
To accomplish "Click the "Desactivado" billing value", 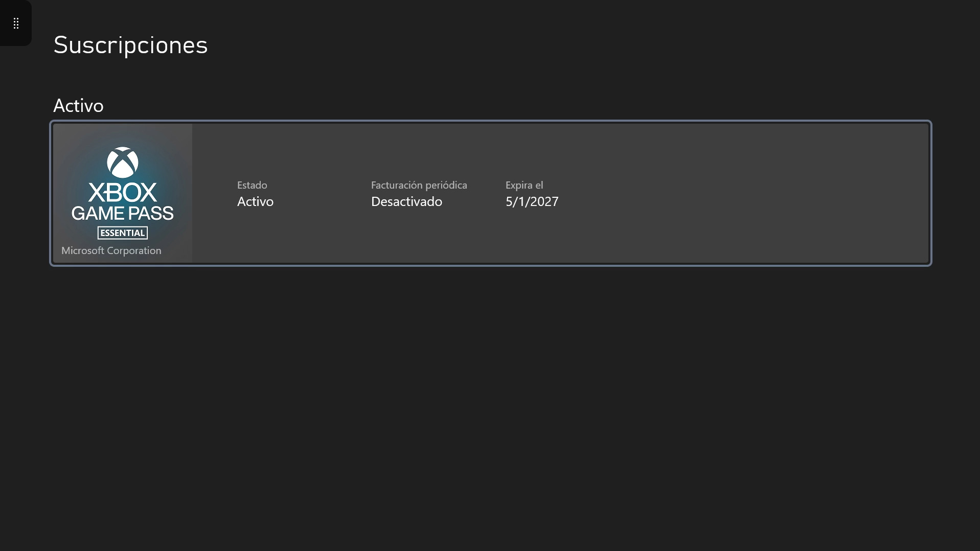I will pos(406,201).
